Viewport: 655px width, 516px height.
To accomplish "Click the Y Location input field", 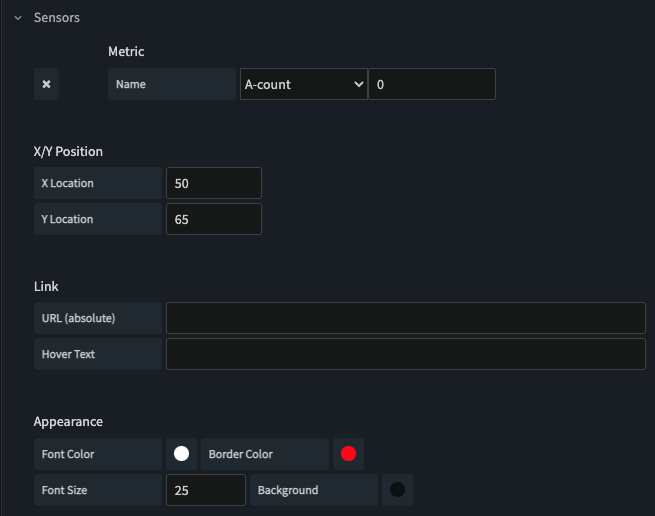I will tap(214, 219).
